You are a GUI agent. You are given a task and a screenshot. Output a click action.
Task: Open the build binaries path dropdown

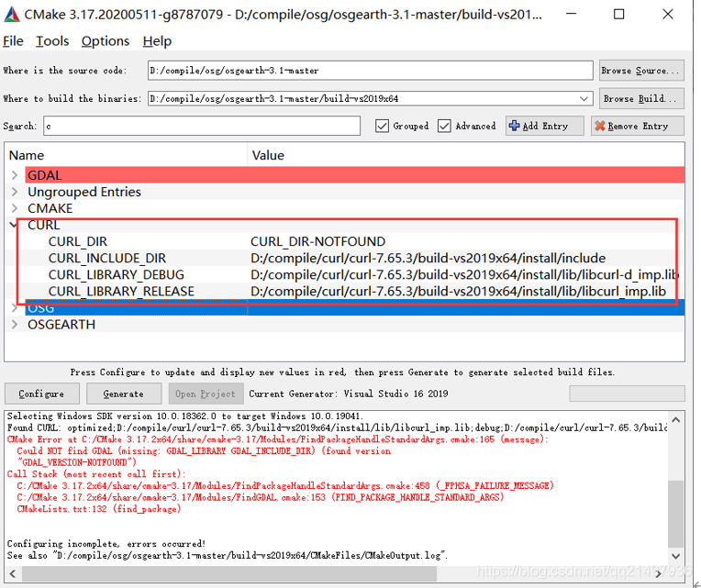(x=584, y=99)
